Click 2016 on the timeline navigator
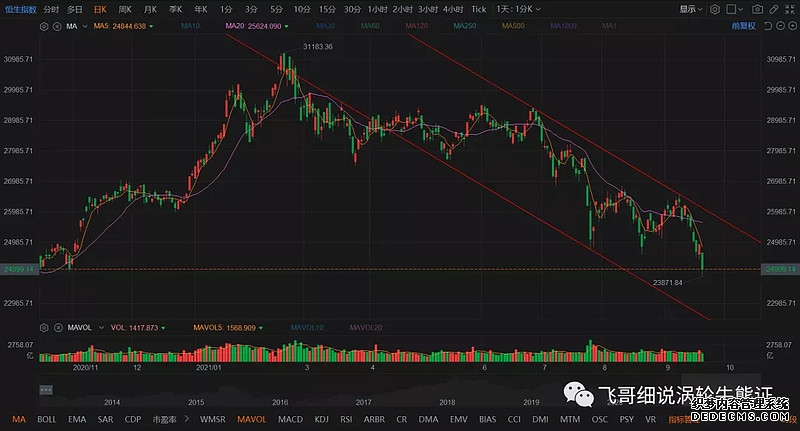 coord(282,401)
